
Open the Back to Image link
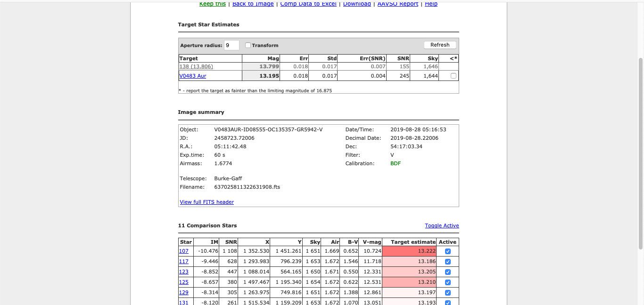point(253,4)
